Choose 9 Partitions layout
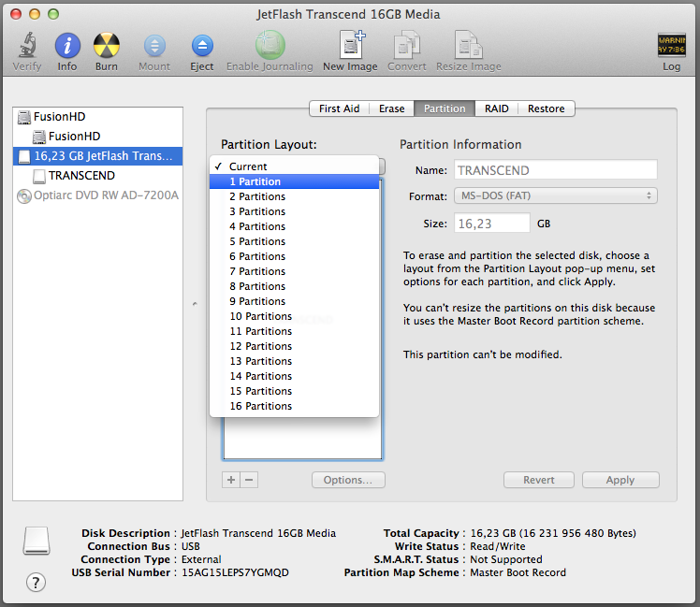Viewport: 700px width, 607px height. click(x=294, y=301)
